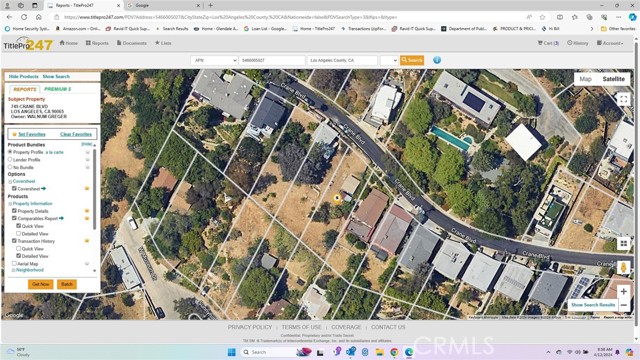Image resolution: width=640 pixels, height=360 pixels.
Task: Click the browser home icon
Action: click(x=39, y=17)
